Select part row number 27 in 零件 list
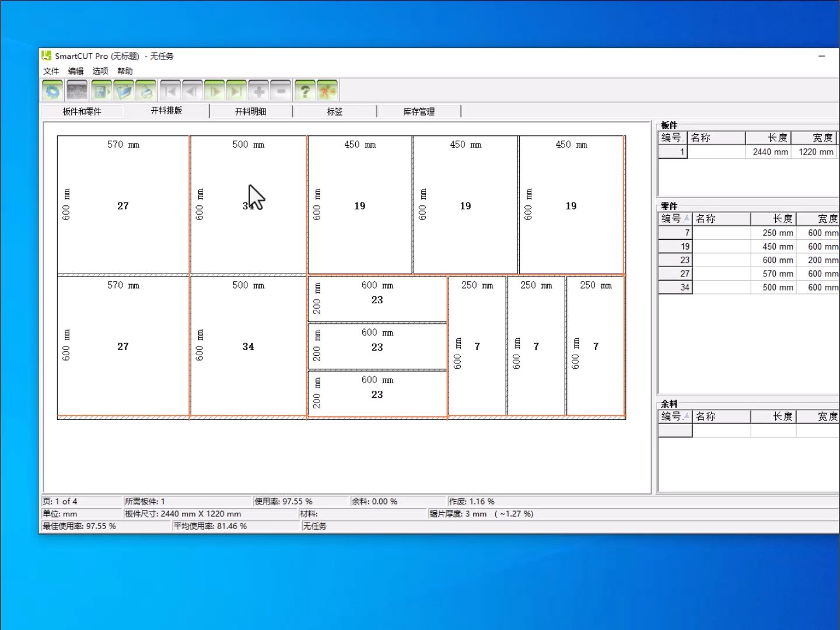The width and height of the screenshot is (840, 630). pyautogui.click(x=748, y=274)
